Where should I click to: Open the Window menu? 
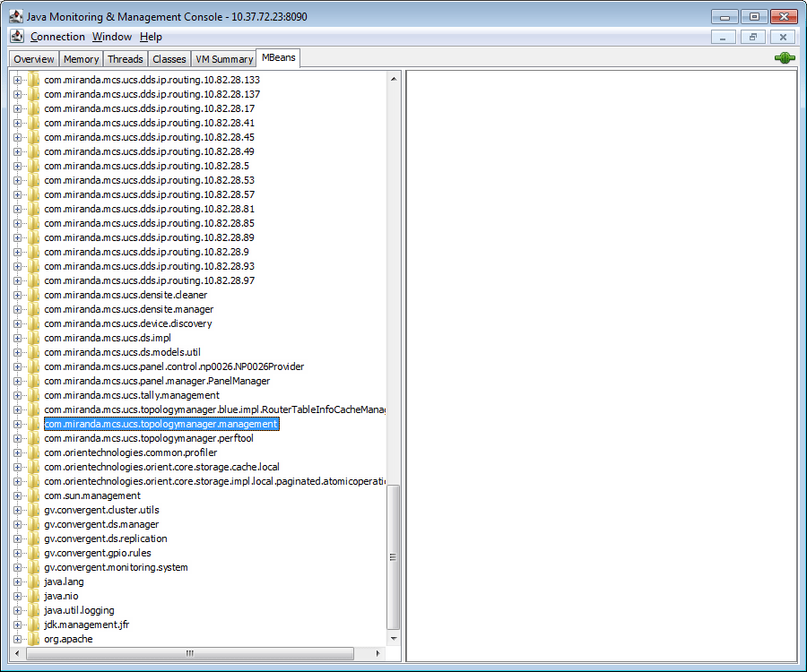point(112,37)
